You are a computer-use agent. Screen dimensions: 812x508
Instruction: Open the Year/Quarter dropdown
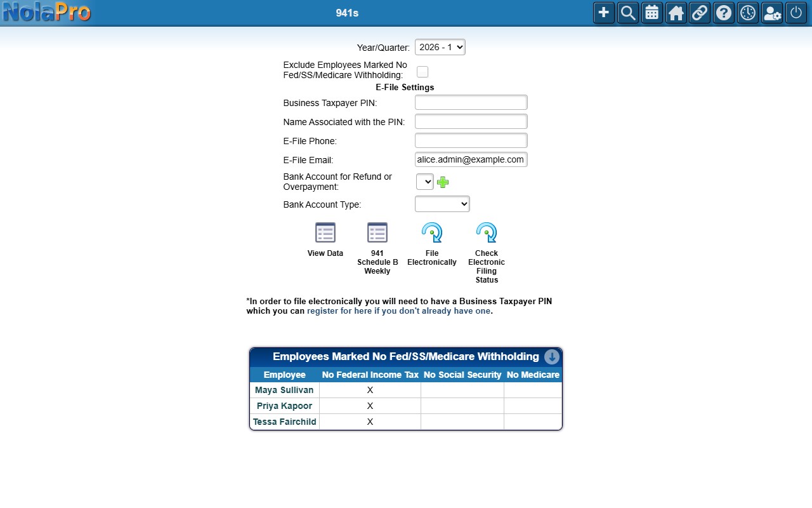(x=440, y=47)
